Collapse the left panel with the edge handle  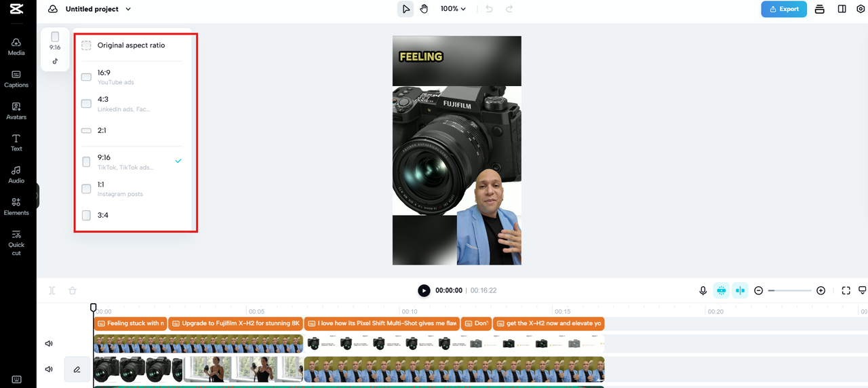click(38, 195)
